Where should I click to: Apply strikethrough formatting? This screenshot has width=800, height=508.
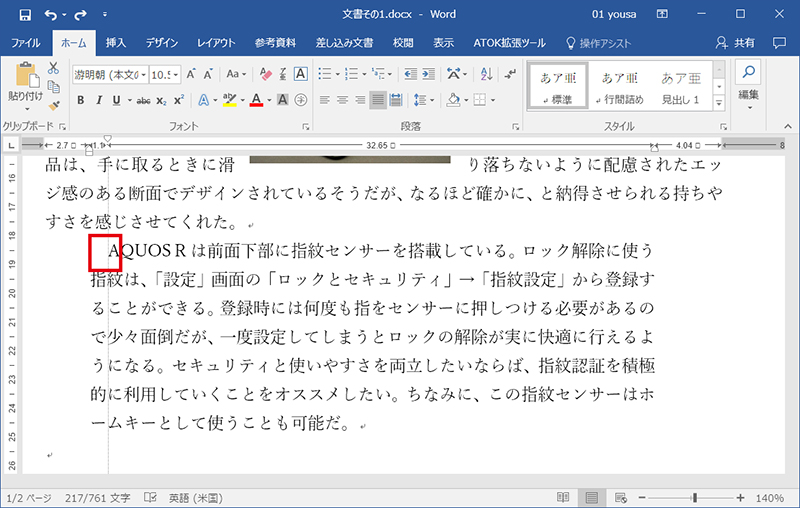point(143,100)
